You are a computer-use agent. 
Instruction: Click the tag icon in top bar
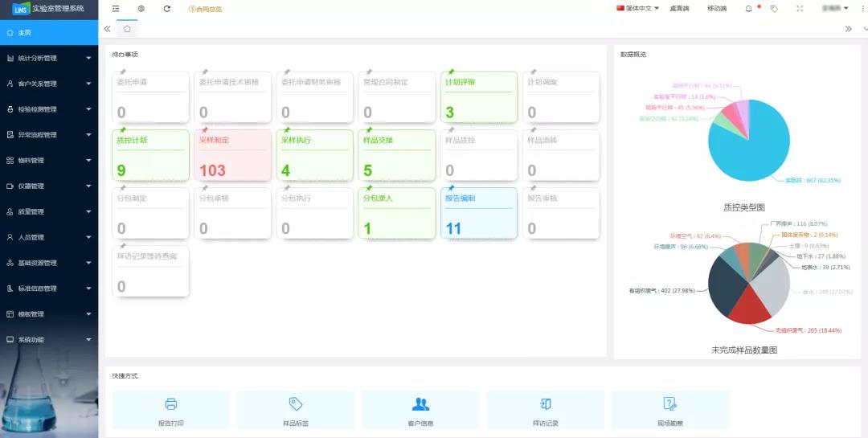tap(773, 9)
